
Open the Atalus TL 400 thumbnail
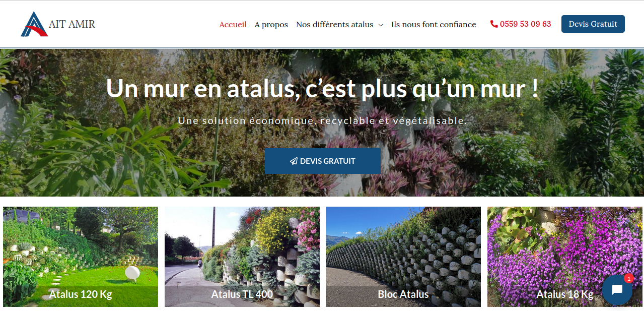pyautogui.click(x=242, y=257)
